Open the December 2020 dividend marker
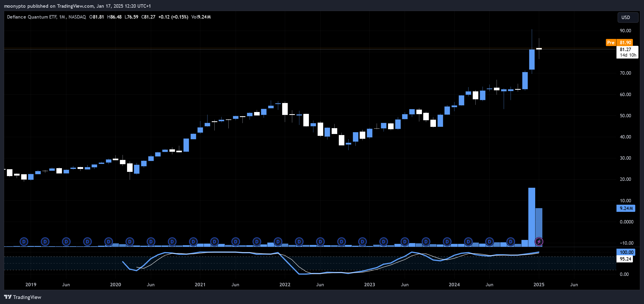644x304 pixels. click(193, 242)
